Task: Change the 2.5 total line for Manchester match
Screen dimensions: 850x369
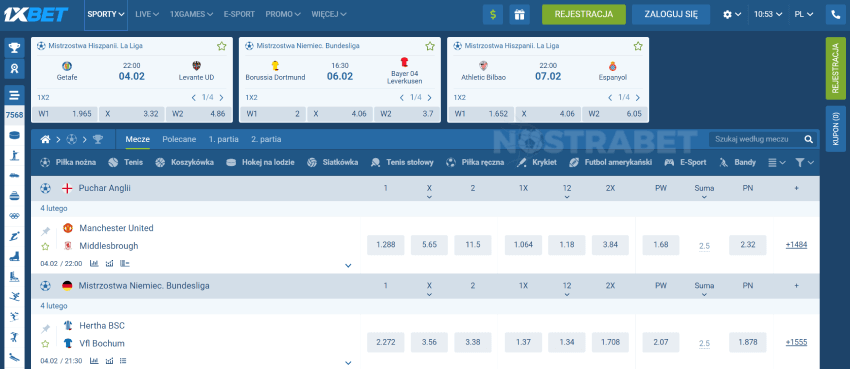Action: click(x=704, y=246)
